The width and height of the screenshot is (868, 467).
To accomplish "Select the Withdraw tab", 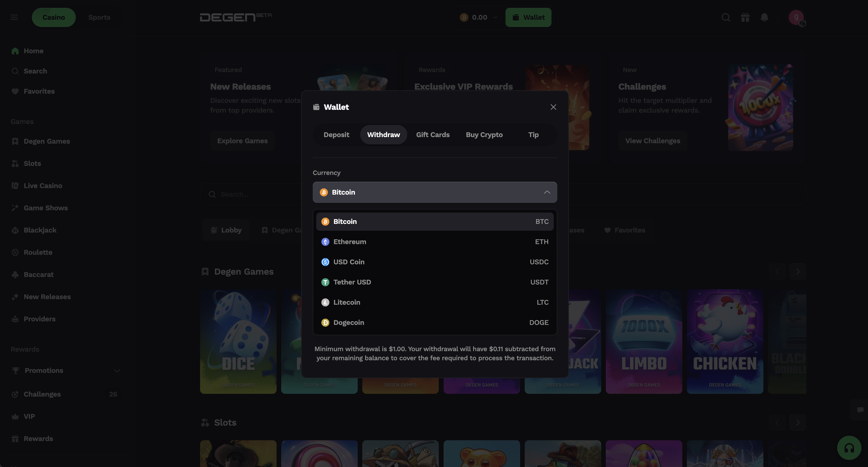I will point(383,135).
